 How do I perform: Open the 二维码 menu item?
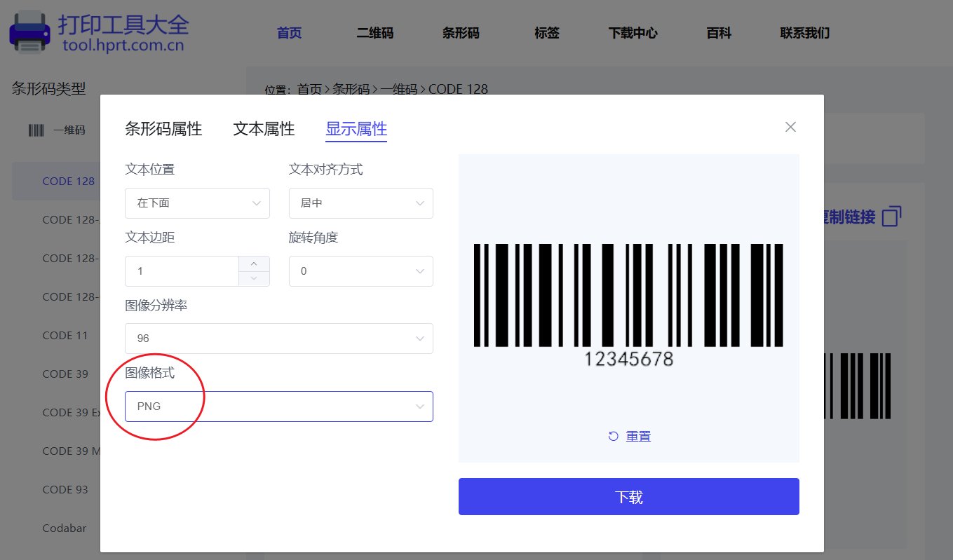coord(375,33)
